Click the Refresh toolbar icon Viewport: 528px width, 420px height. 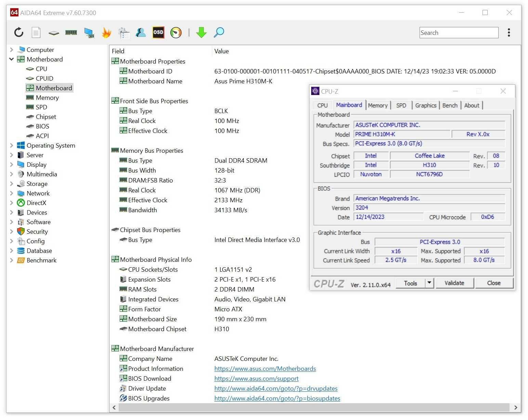(19, 32)
